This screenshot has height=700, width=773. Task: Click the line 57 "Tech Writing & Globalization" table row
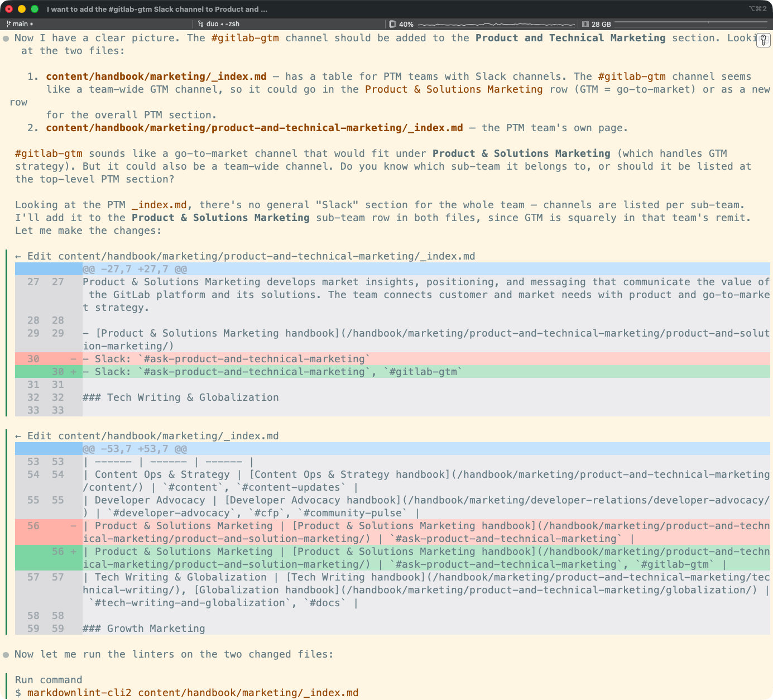pos(392,590)
